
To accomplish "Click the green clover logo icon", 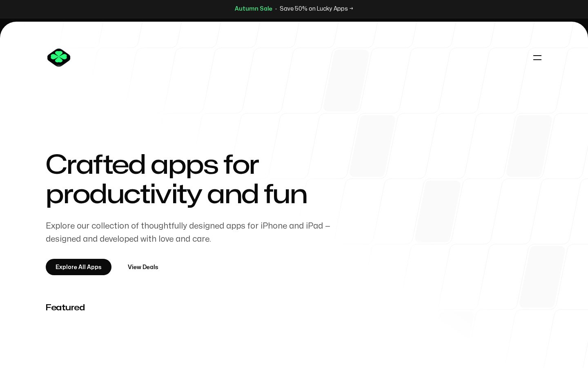I will click(x=59, y=58).
